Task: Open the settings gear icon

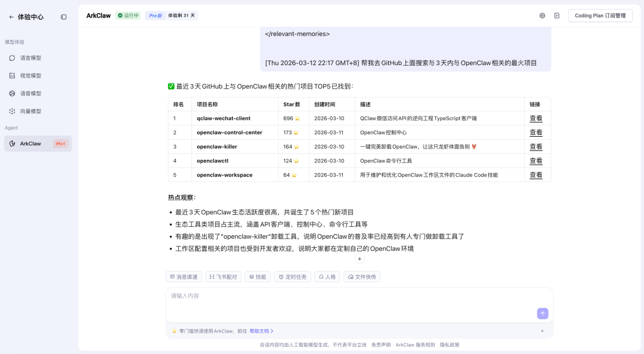Action: tap(542, 16)
